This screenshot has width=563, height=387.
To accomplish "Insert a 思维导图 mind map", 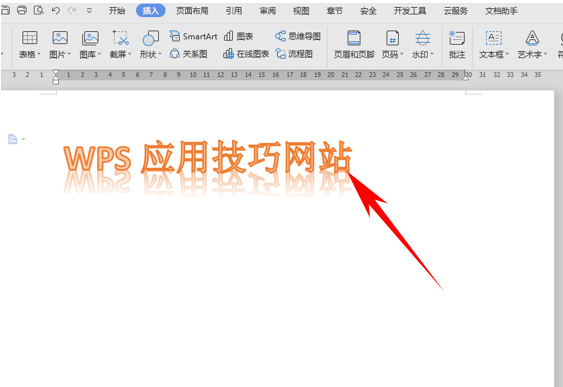I will click(298, 36).
